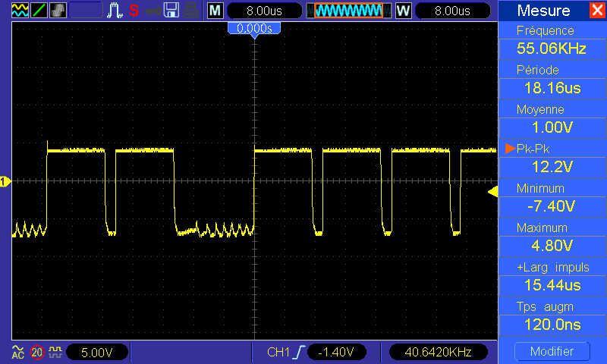Click the red S status icon
Screen dimensions: 607x364
(x=134, y=11)
